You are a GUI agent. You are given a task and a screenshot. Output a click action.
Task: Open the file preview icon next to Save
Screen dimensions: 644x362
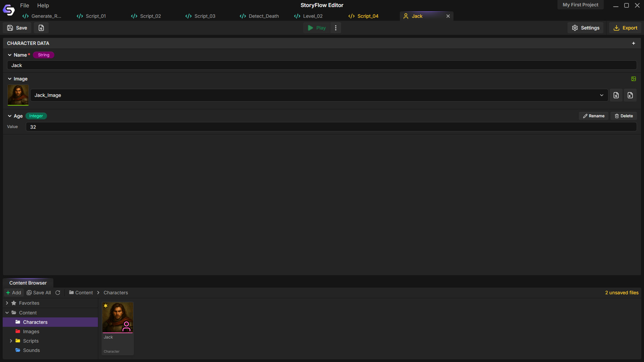point(41,28)
